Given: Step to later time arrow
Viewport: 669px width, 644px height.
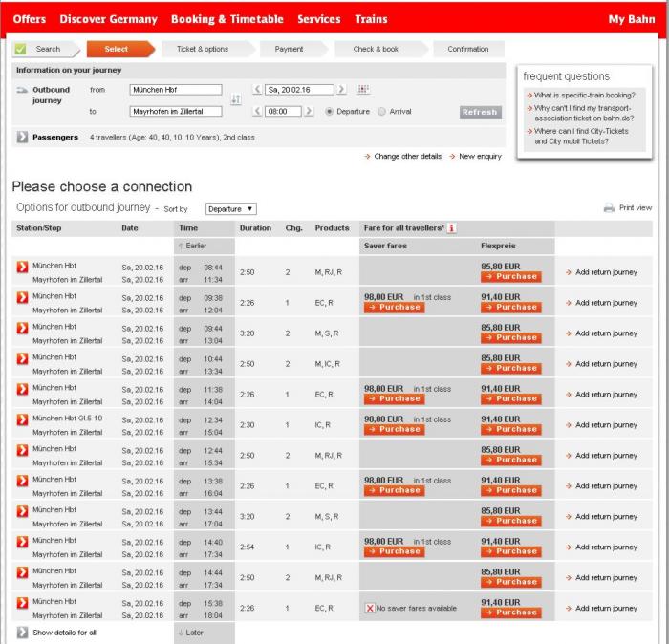Looking at the screenshot, I should click(x=310, y=111).
